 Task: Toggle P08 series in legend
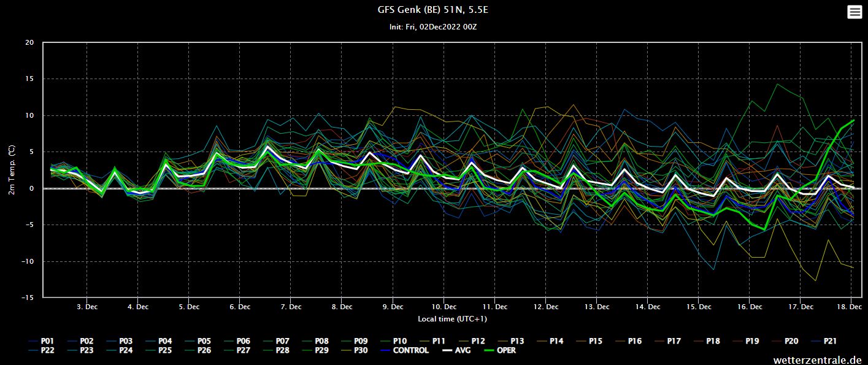(x=316, y=341)
